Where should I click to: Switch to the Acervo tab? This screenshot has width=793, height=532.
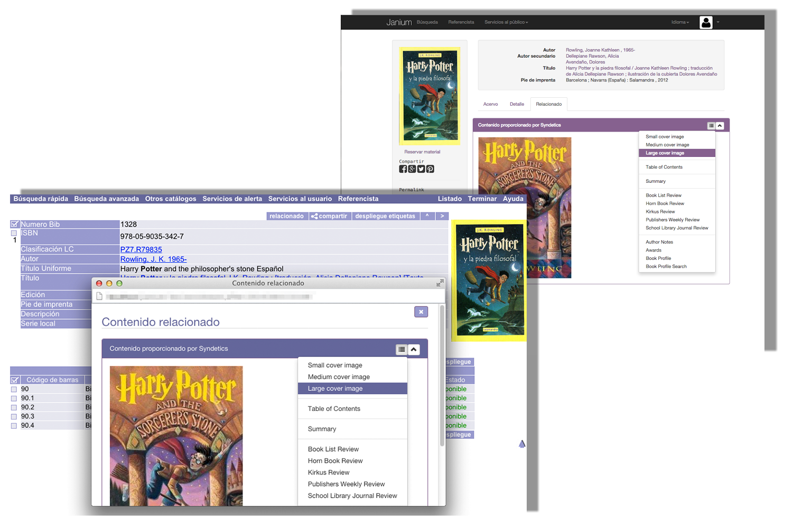tap(490, 104)
